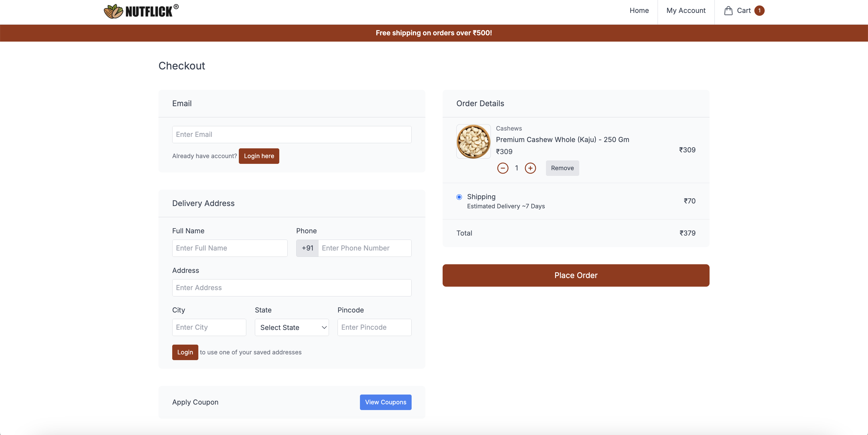The width and height of the screenshot is (868, 435).
Task: Click the Enter Pincode field
Action: click(x=374, y=327)
